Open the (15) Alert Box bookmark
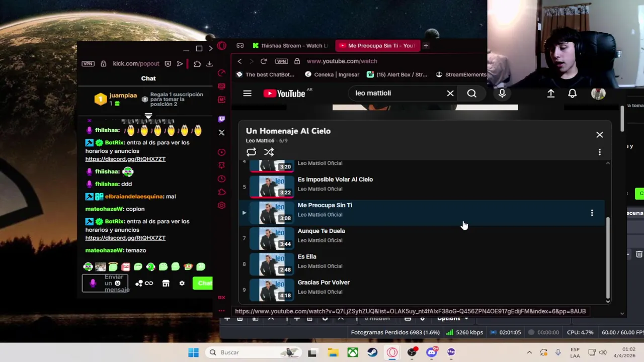 pyautogui.click(x=397, y=74)
